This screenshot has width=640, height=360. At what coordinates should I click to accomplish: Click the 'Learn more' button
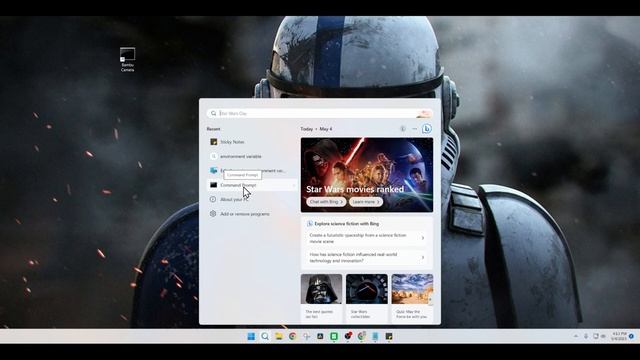(366, 202)
